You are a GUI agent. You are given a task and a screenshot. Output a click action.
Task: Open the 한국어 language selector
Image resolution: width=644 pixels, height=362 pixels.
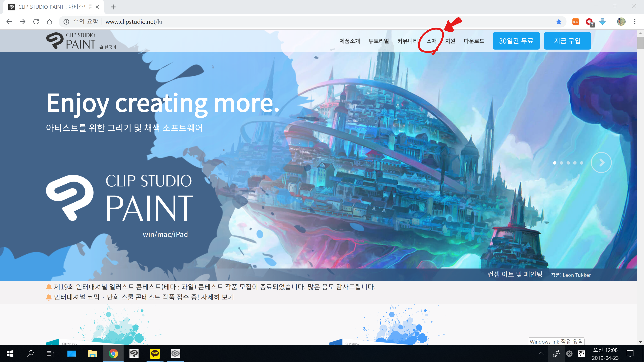[108, 47]
